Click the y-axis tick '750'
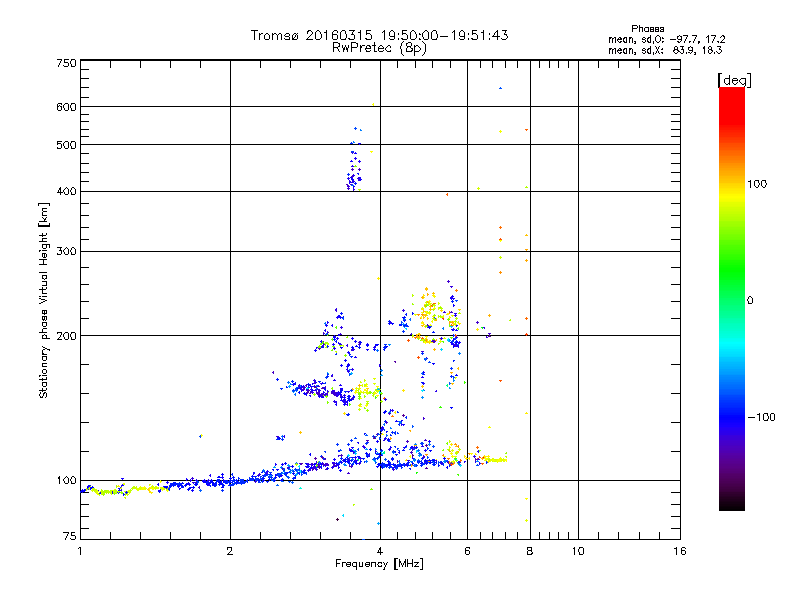Viewport: 800px width, 600px height. [66, 63]
